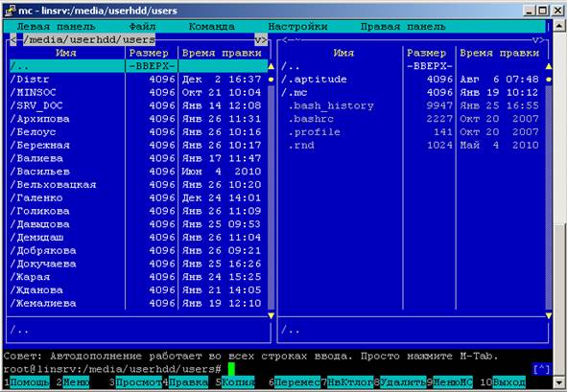567x392 pixels.
Task: Open the Команда menu
Action: tap(211, 27)
